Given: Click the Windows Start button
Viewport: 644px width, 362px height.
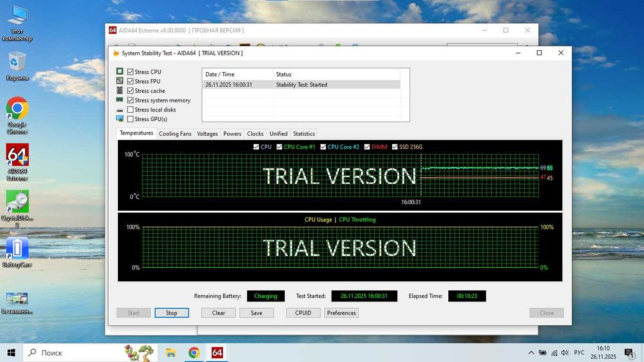Looking at the screenshot, I should point(11,352).
